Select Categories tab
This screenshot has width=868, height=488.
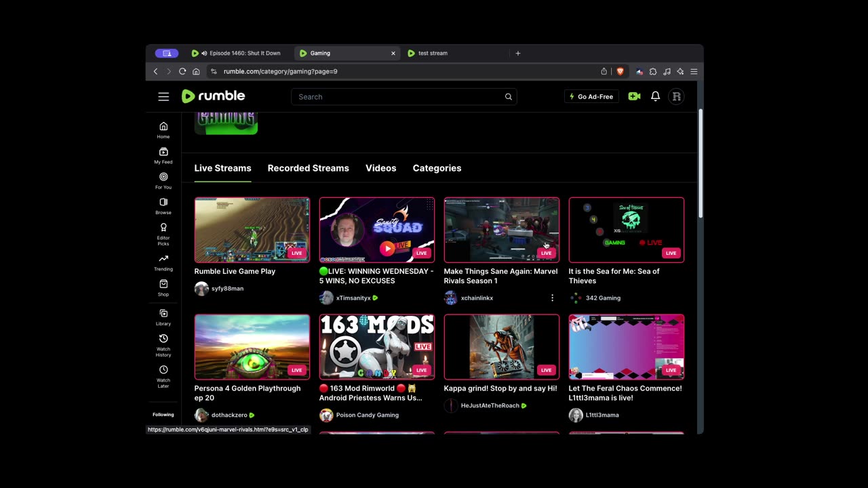[x=437, y=168]
